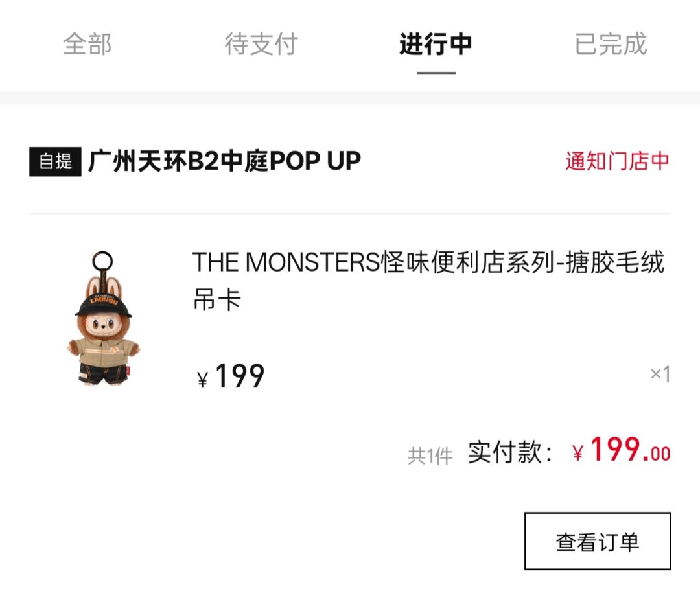Click the 查看订单 button
700x613 pixels.
598,541
